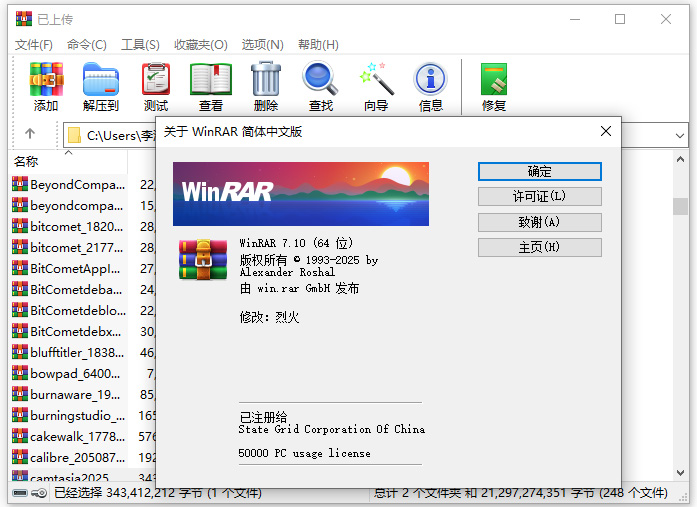The image size is (697, 507).
Task: Open the Options (选项) menu
Action: coord(262,45)
